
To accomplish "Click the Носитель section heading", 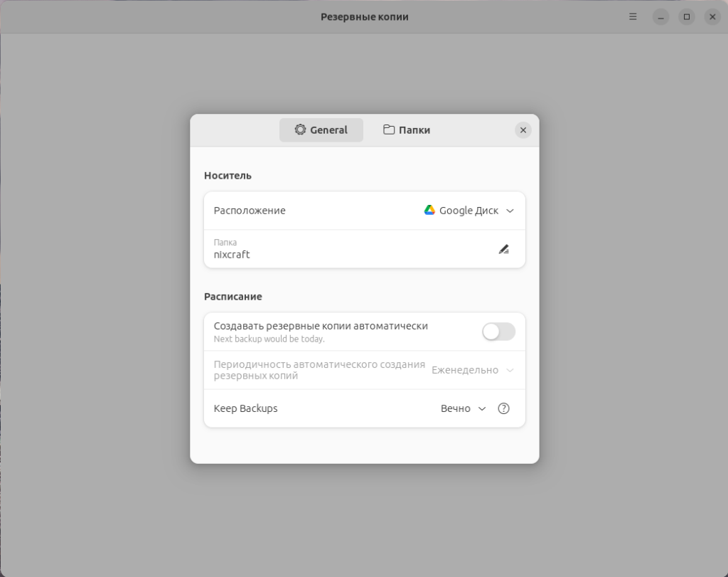I will 228,176.
